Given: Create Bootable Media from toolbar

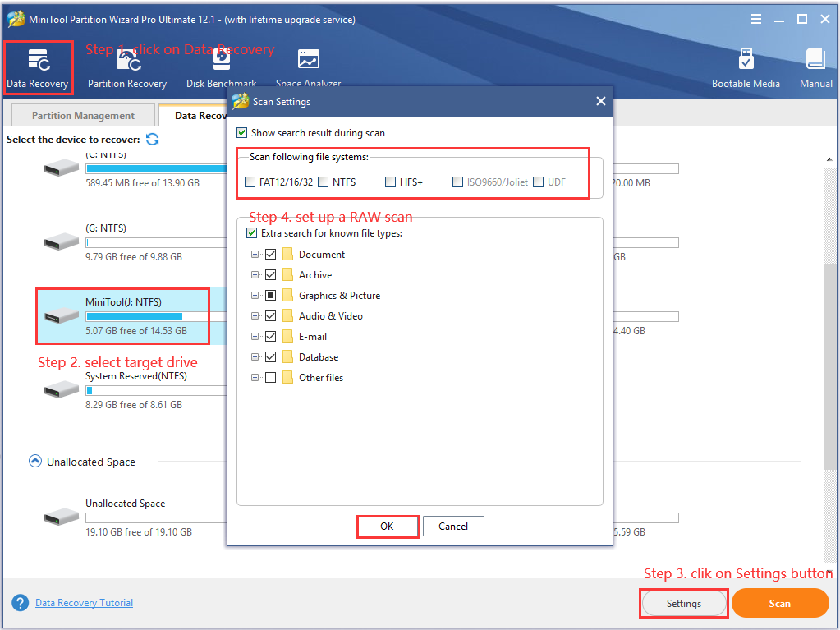Looking at the screenshot, I should (746, 68).
